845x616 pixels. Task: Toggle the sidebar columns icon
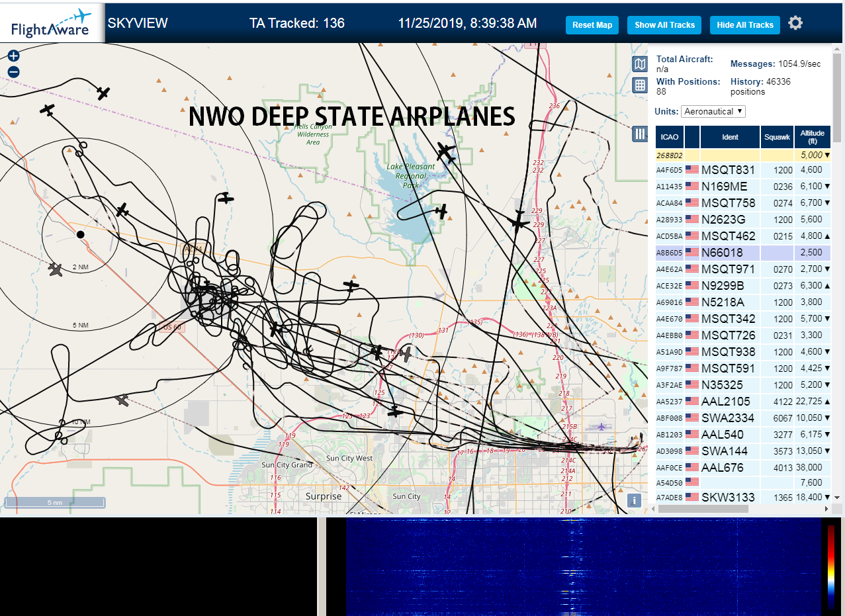[639, 134]
